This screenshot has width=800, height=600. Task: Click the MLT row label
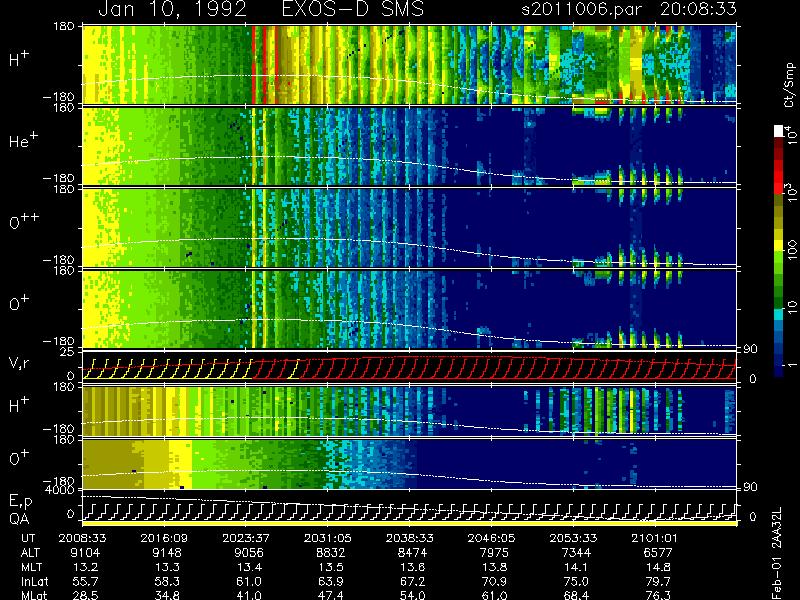click(31, 567)
